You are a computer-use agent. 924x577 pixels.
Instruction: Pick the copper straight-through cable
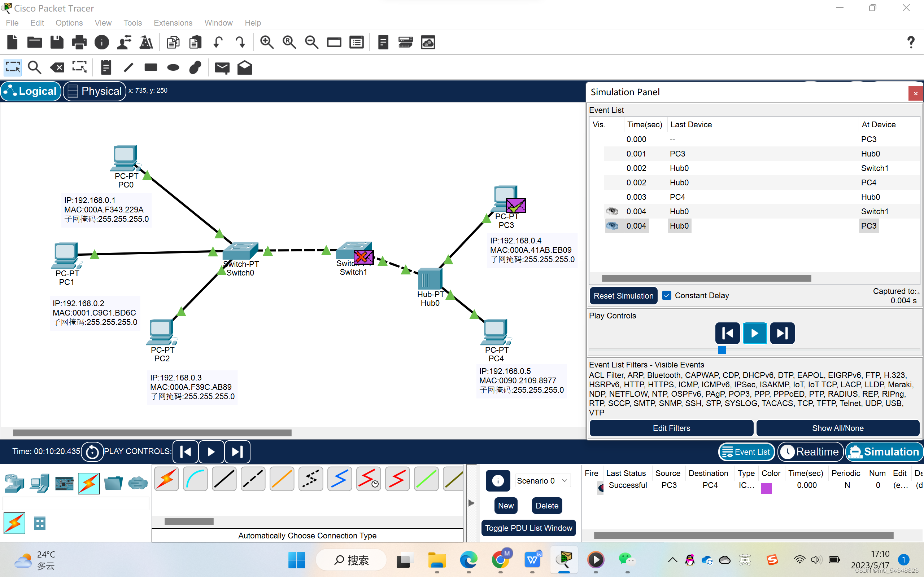point(224,479)
